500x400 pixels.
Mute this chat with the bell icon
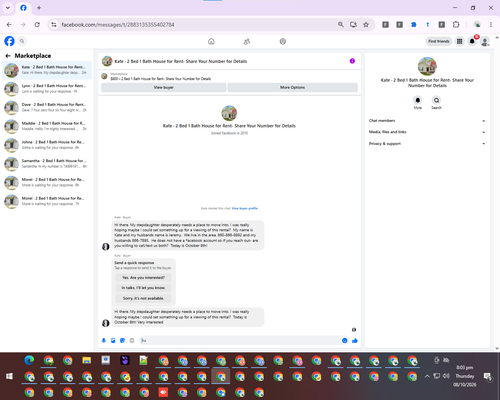click(x=418, y=100)
